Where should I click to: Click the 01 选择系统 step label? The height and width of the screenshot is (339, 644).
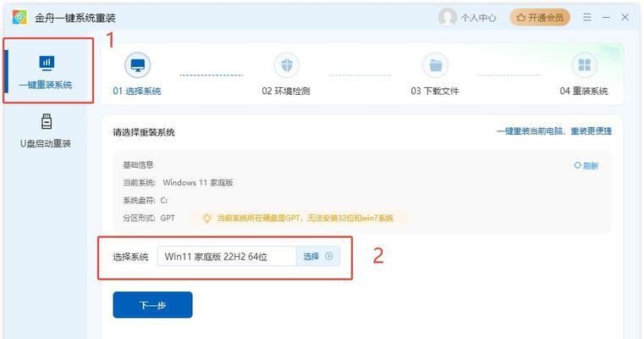(137, 91)
